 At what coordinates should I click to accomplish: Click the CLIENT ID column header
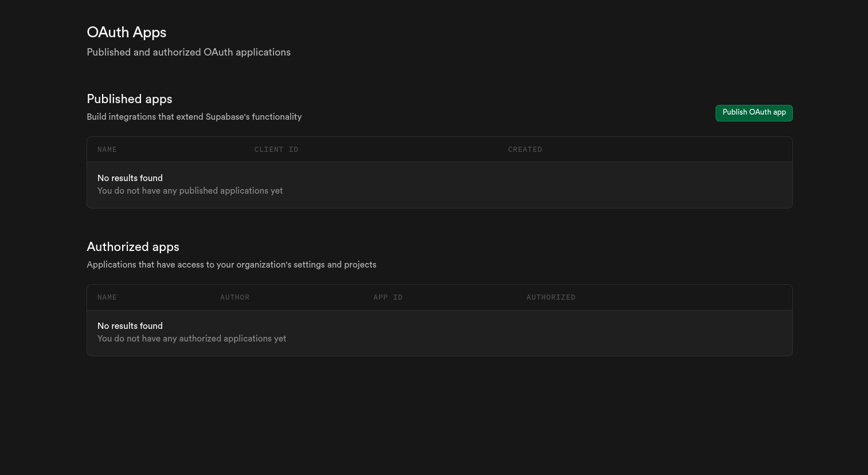click(276, 150)
